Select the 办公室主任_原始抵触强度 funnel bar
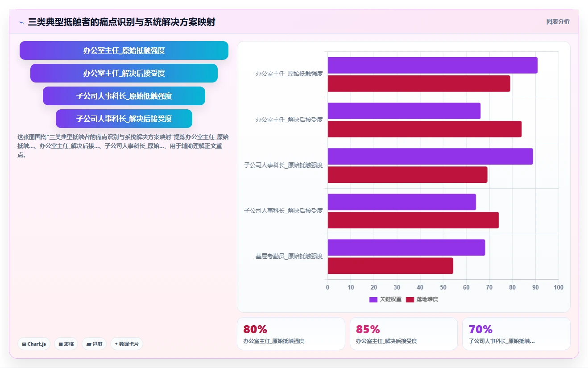Screen dimensions: 588x368 tap(124, 50)
